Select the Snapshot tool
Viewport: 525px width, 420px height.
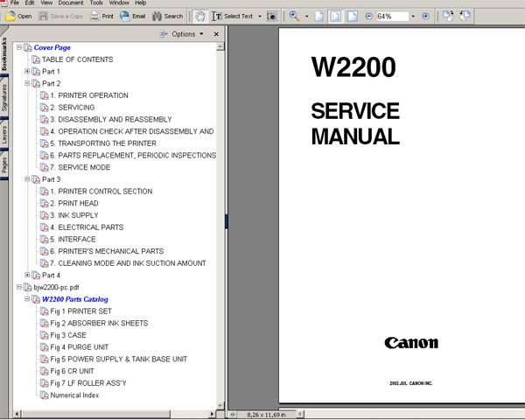272,16
